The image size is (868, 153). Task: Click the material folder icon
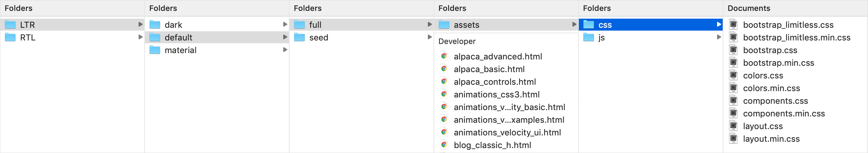(155, 50)
